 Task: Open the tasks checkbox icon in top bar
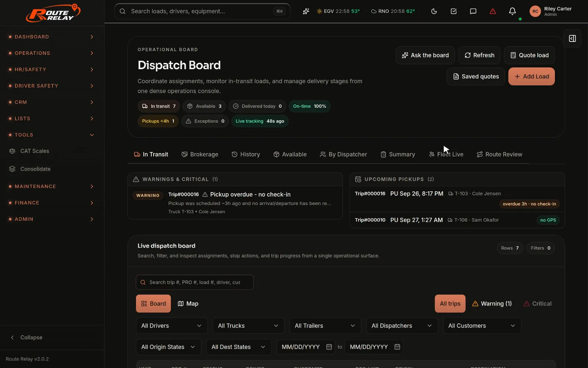click(x=454, y=11)
